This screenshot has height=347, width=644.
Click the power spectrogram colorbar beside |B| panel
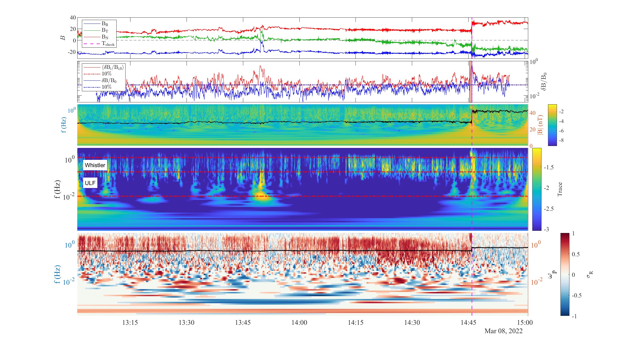[x=552, y=125]
